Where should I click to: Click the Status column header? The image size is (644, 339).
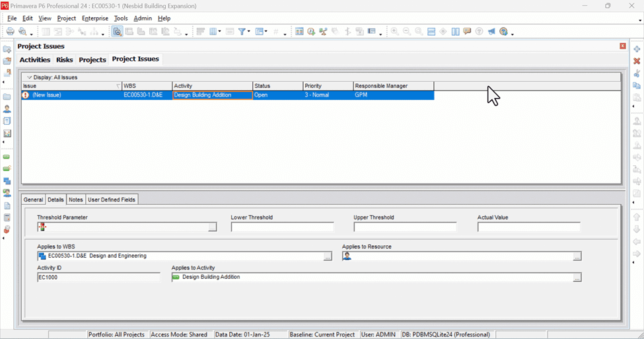point(277,86)
